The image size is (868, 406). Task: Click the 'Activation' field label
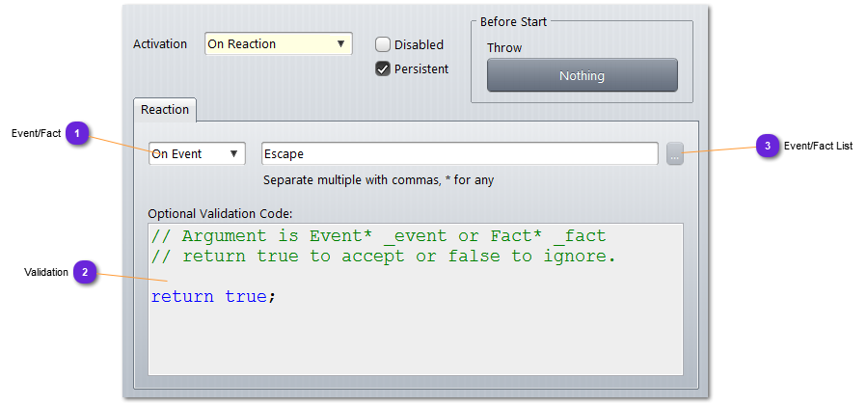160,44
